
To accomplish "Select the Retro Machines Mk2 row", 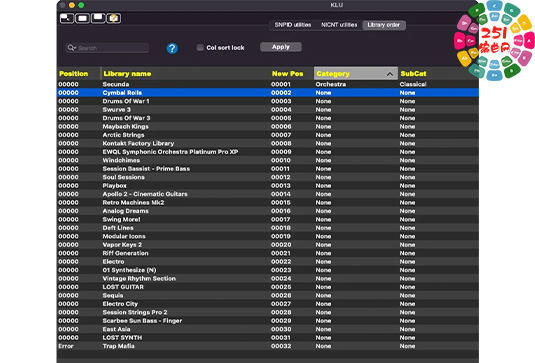I will (268, 203).
